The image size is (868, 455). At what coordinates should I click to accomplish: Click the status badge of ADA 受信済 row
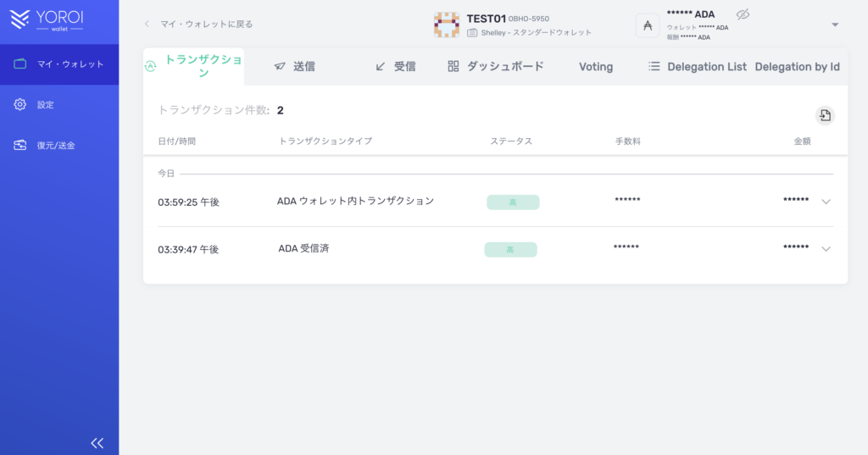[510, 250]
